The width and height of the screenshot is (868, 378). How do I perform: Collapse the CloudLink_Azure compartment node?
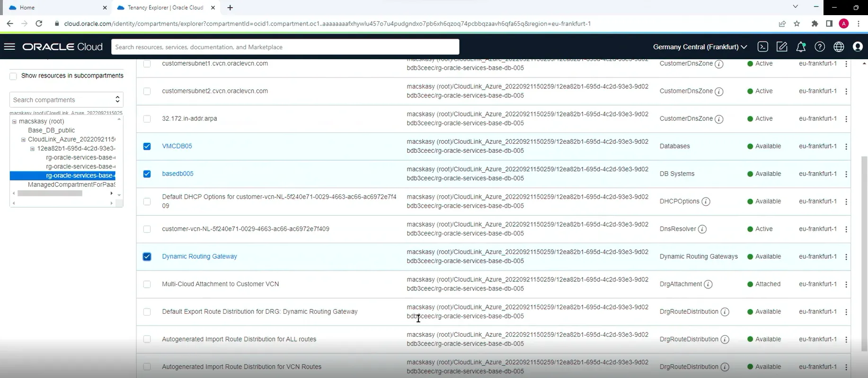tap(23, 140)
